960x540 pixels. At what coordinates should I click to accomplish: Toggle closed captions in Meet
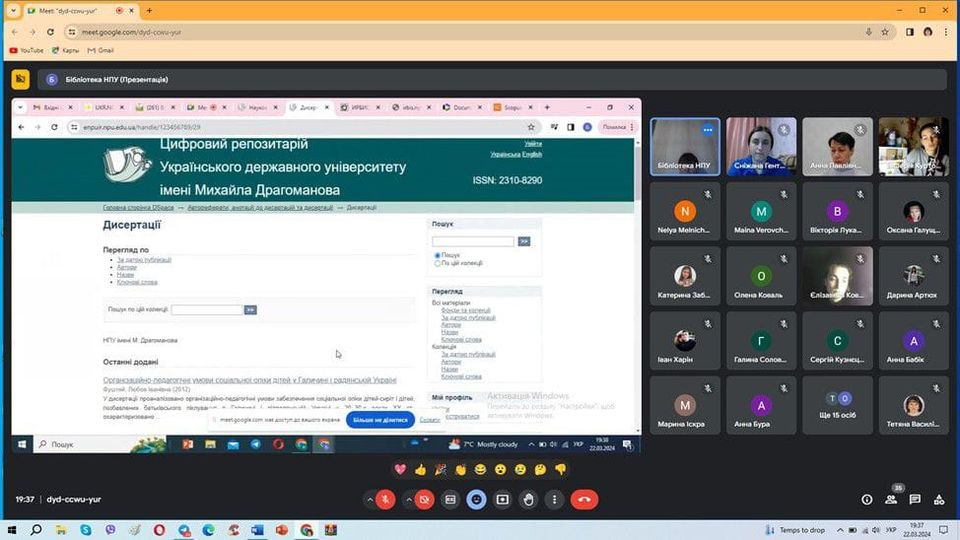450,500
